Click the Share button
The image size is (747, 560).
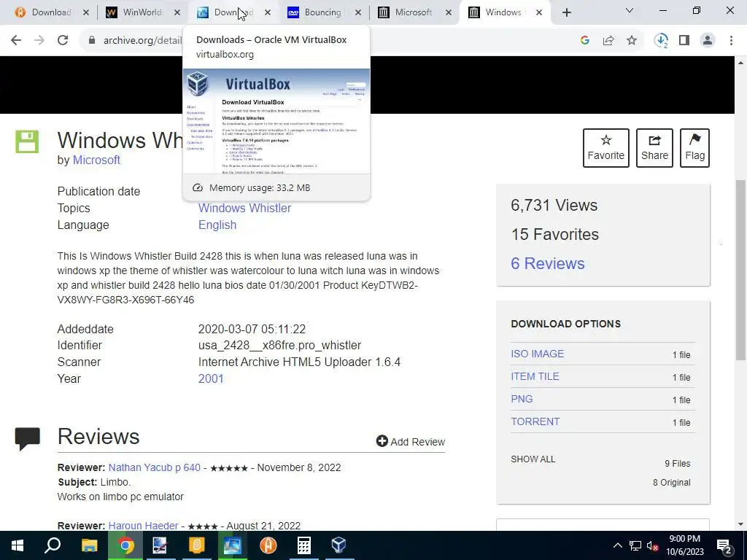pyautogui.click(x=654, y=147)
